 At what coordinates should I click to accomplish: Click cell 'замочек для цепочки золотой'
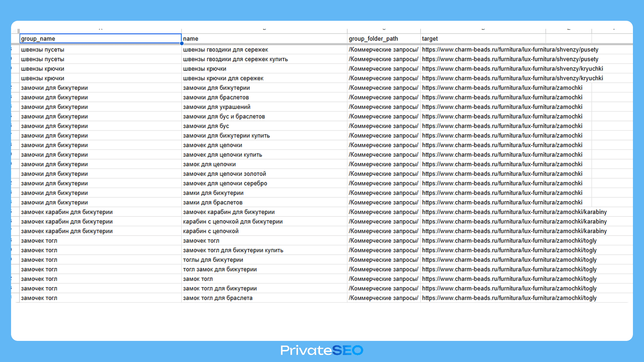click(x=224, y=174)
